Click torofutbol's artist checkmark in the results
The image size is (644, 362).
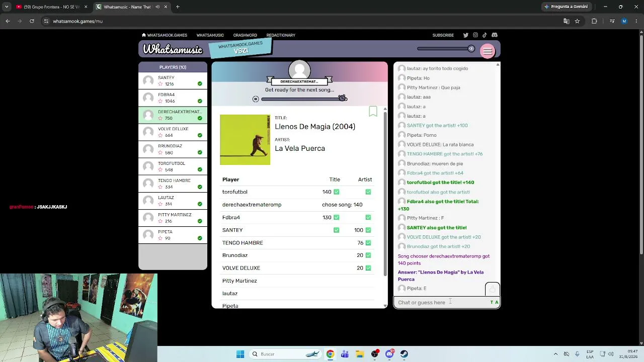pyautogui.click(x=368, y=192)
